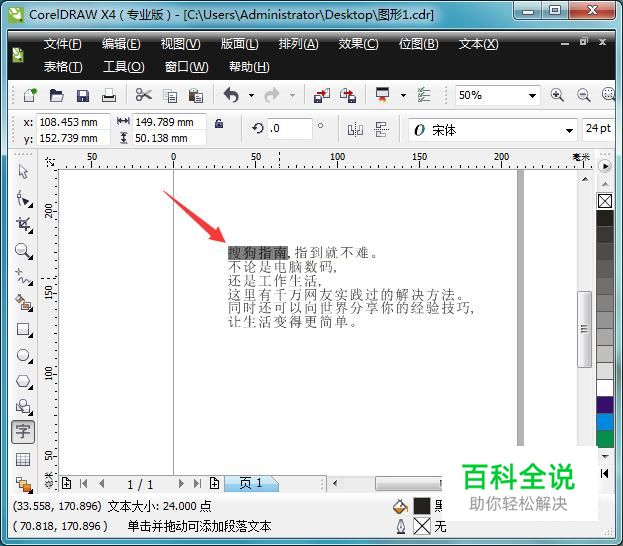Open the 窗口(W) menu
623x546 pixels.
186,66
